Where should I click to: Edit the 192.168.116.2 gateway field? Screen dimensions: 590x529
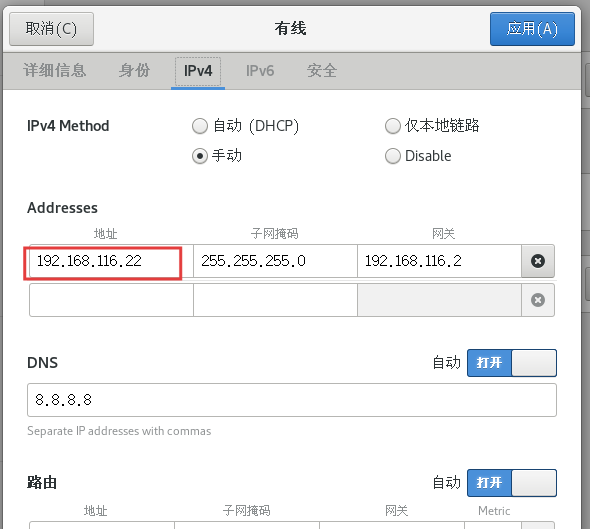click(x=439, y=261)
